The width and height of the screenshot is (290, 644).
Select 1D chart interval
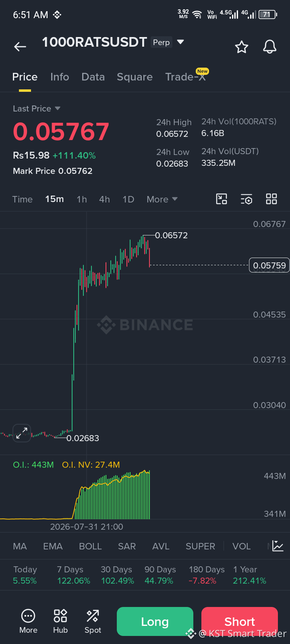(128, 199)
